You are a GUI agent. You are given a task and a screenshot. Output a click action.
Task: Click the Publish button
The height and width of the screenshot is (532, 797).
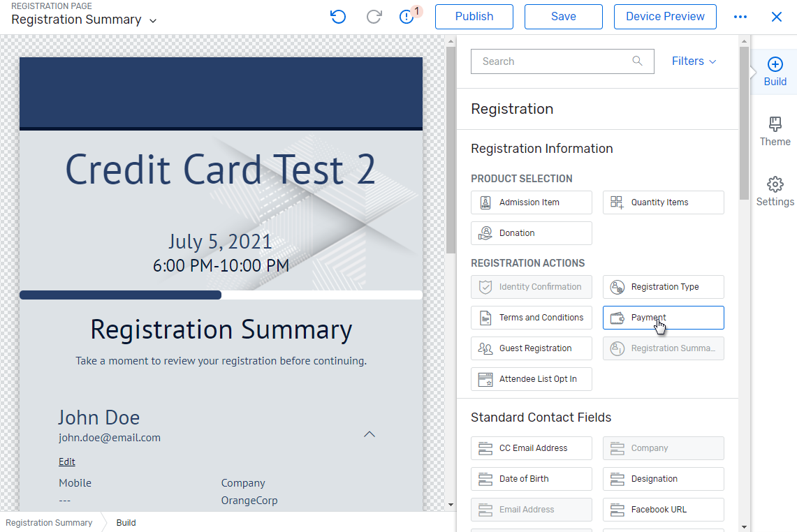click(474, 16)
